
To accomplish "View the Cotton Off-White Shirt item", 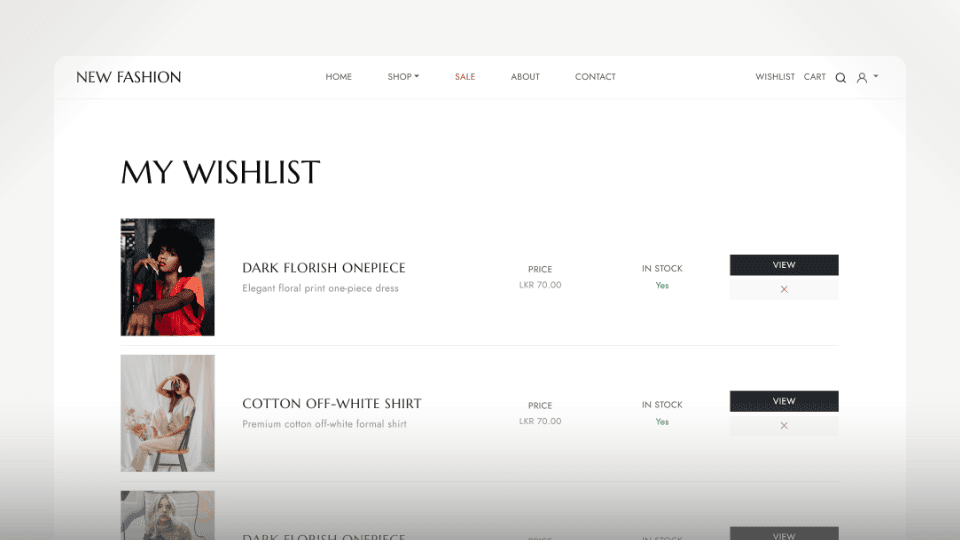I will pyautogui.click(x=784, y=401).
